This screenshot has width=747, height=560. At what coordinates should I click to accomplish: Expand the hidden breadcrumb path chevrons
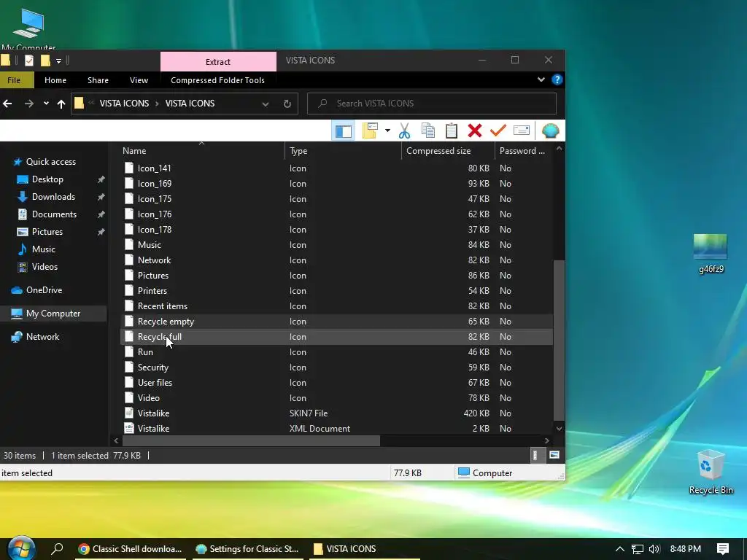click(91, 103)
